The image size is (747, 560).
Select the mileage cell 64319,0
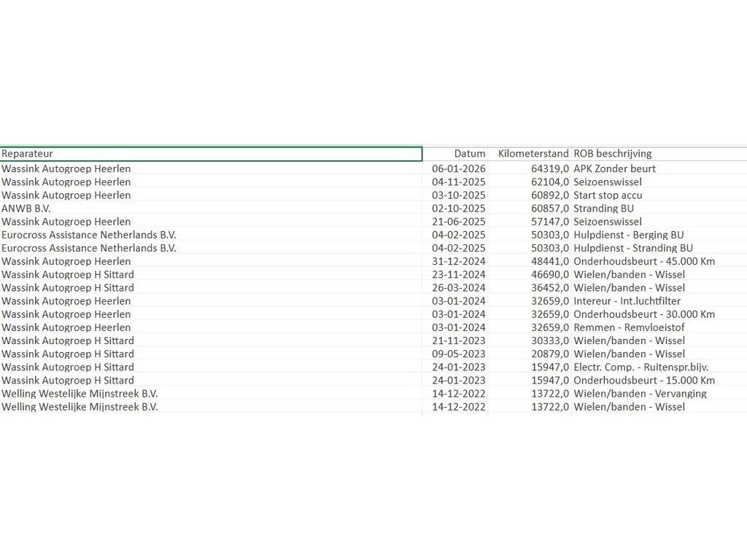[x=550, y=168]
